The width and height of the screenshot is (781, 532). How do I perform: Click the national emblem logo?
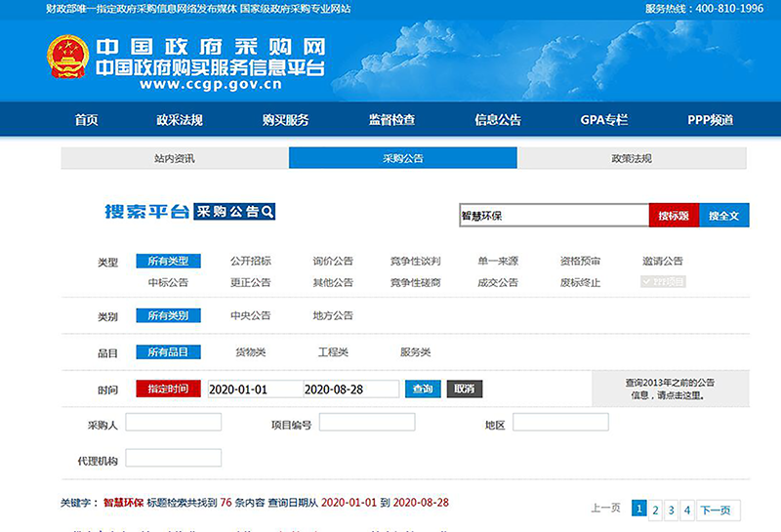click(67, 59)
